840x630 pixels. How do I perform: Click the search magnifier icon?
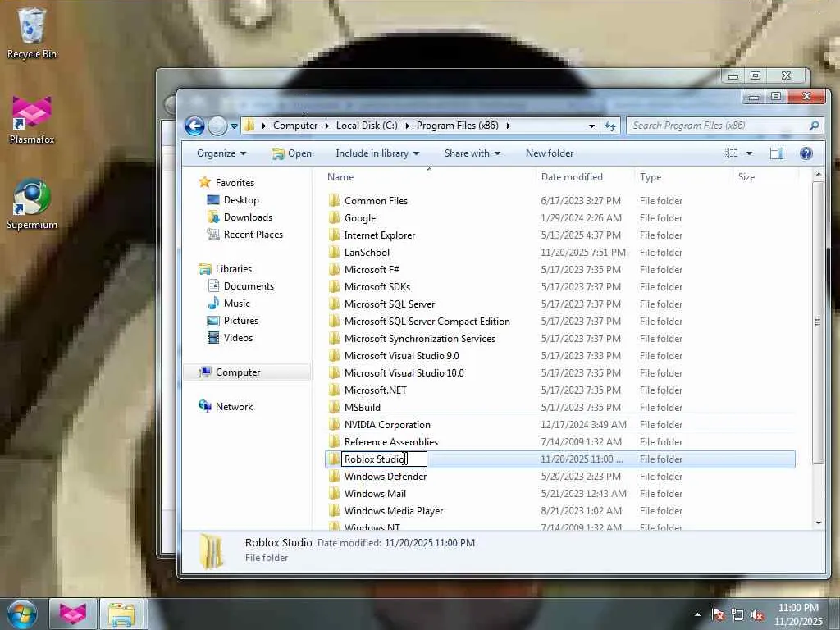[814, 126]
